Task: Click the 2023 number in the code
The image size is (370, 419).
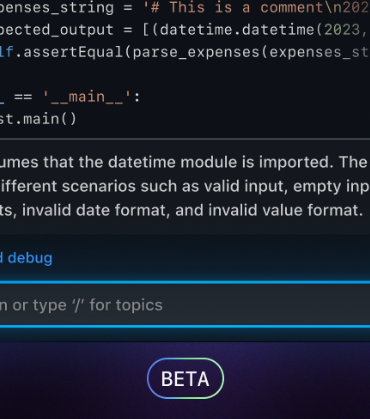Action: pos(342,30)
